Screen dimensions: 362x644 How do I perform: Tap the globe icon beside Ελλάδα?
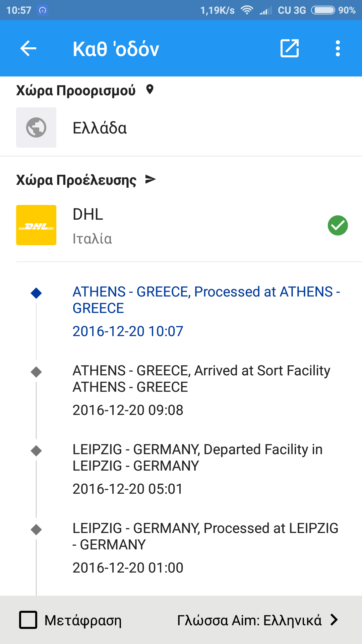coord(36,127)
